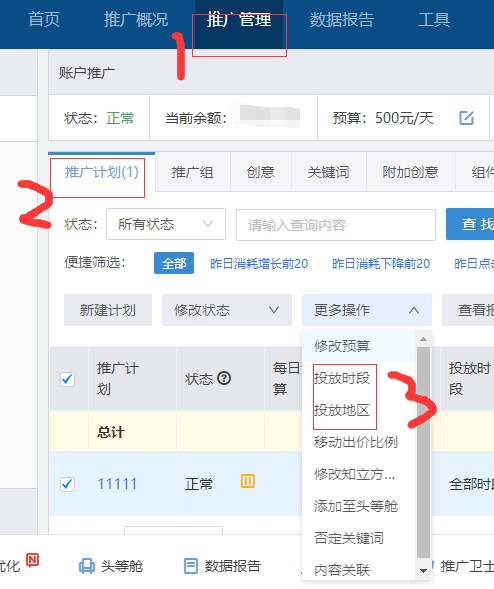Click the dropdown menu scrollbar down arrow
The width and height of the screenshot is (494, 589).
(x=423, y=571)
